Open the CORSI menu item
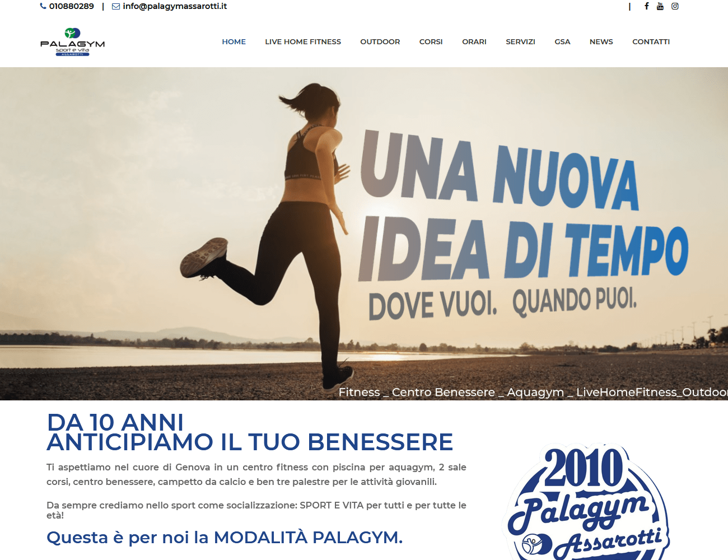Viewport: 728px width, 560px height. [431, 41]
